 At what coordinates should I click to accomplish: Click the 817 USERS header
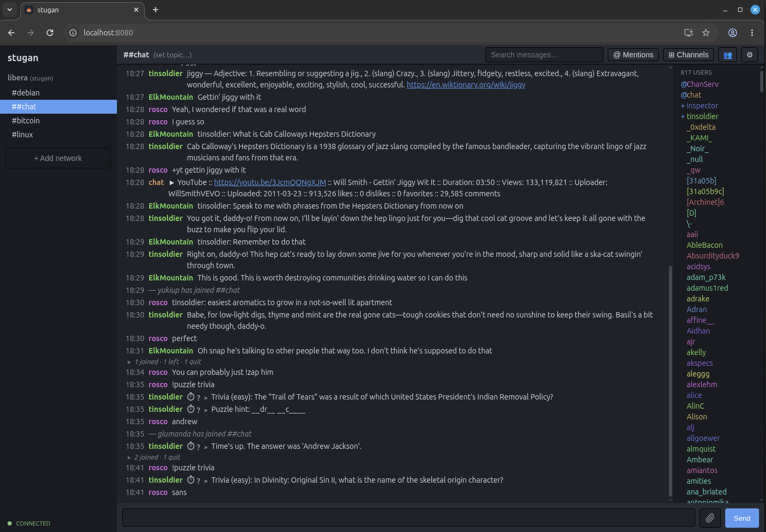point(696,72)
